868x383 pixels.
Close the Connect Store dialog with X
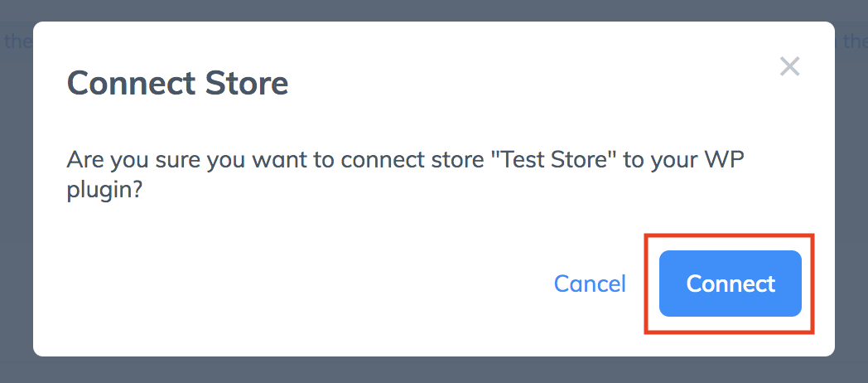[x=789, y=66]
